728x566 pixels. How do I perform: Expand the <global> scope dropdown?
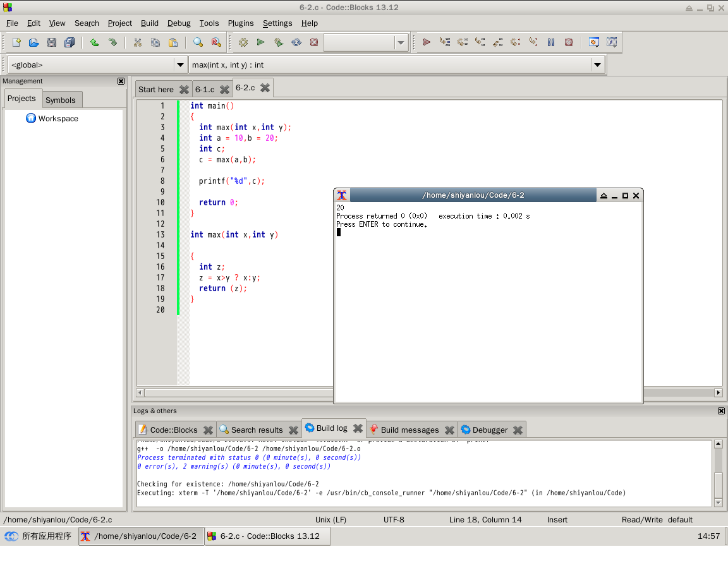tap(179, 64)
